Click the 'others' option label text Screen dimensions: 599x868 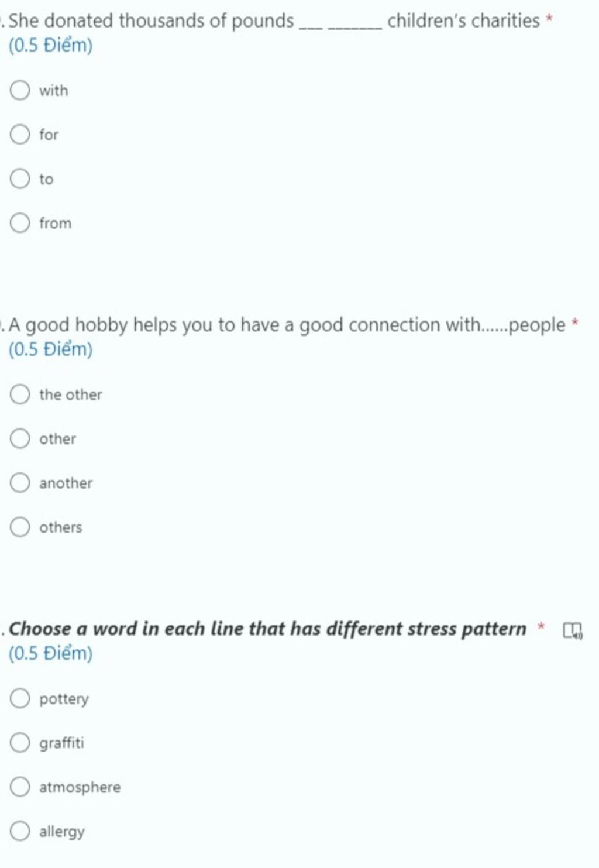point(61,527)
